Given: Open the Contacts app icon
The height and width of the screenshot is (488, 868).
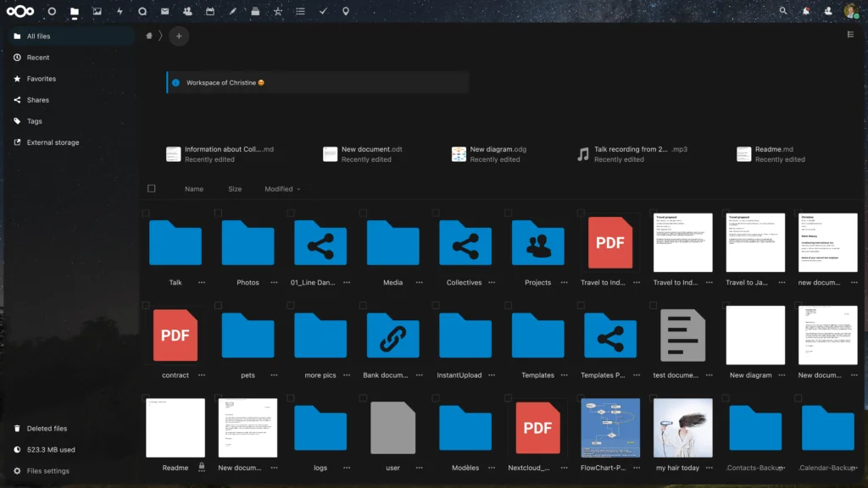Looking at the screenshot, I should (x=187, y=11).
